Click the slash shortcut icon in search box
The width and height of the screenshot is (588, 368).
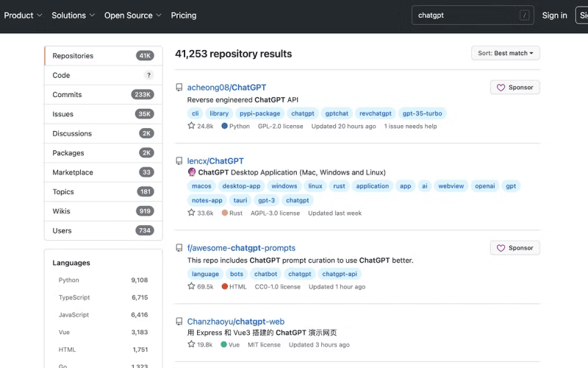coord(524,15)
